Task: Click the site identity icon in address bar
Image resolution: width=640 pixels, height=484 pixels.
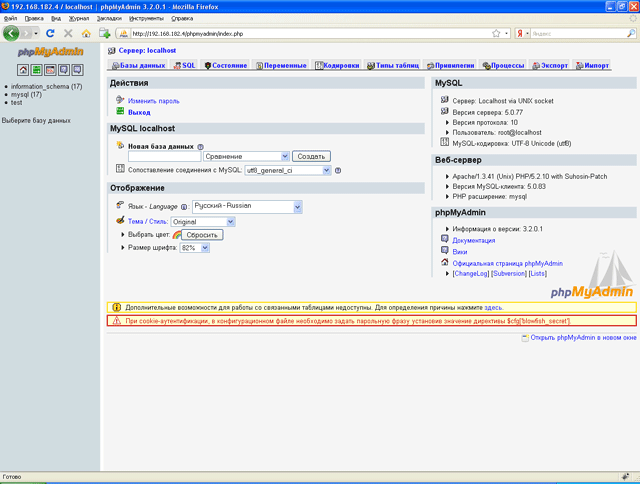Action: [x=124, y=33]
